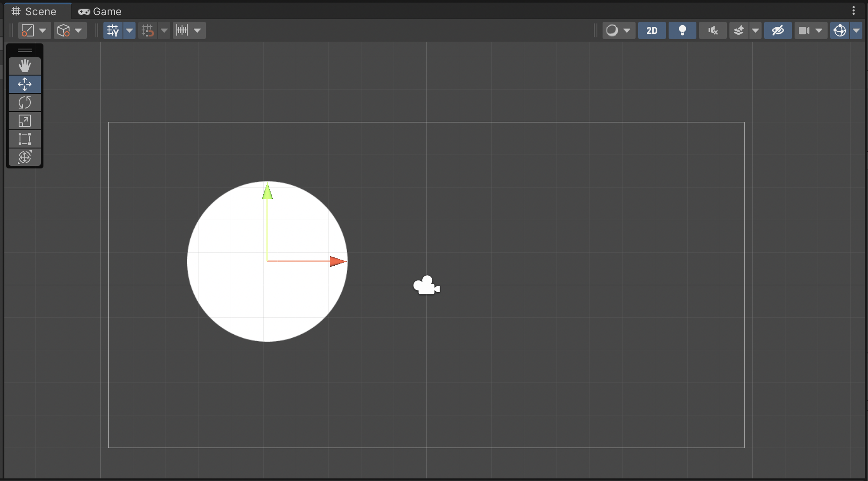Click the grid snapping icon
Image resolution: width=868 pixels, height=481 pixels.
click(148, 30)
